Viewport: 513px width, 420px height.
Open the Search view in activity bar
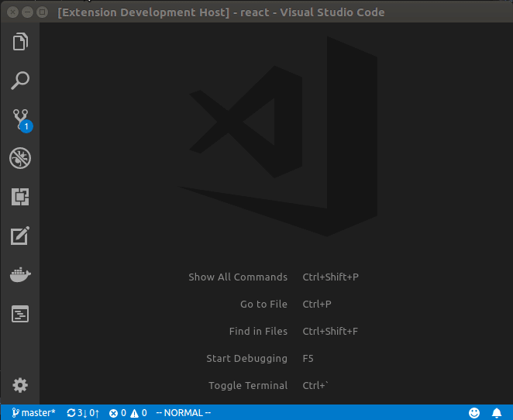(x=20, y=81)
